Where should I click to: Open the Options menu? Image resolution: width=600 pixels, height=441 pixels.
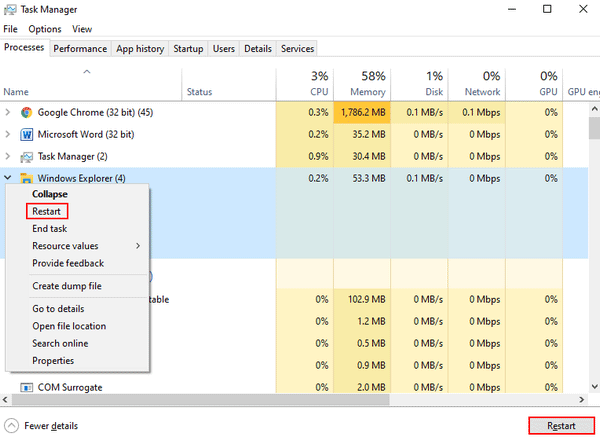coord(45,29)
